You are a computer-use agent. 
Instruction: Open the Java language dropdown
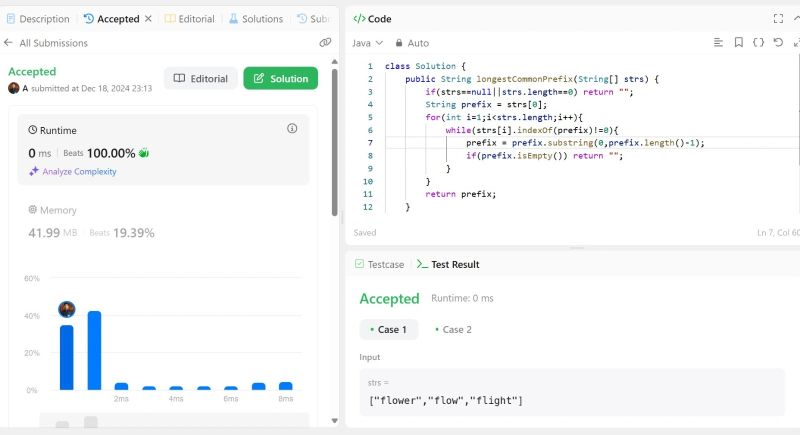367,43
